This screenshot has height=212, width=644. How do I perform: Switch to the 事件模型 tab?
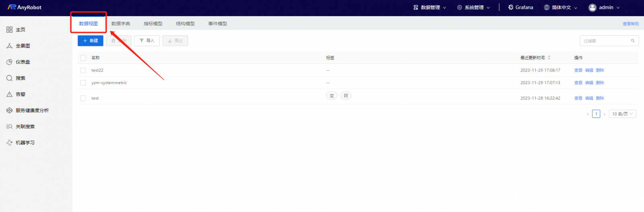(218, 24)
